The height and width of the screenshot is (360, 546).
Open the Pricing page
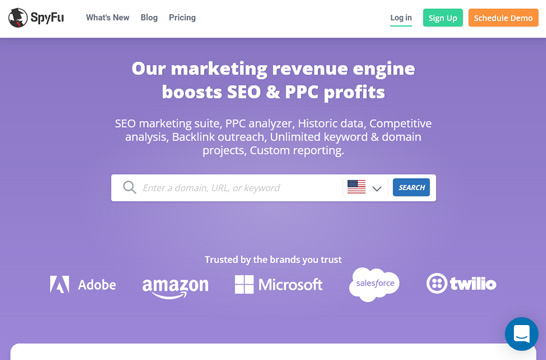[182, 17]
